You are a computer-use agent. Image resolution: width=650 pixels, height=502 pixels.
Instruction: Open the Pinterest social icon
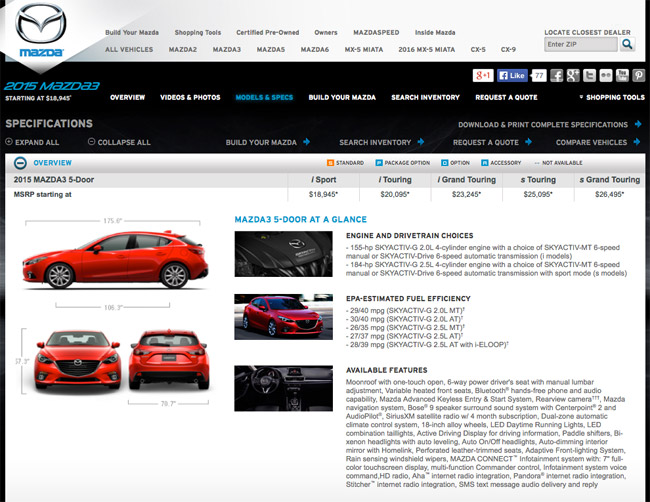(639, 75)
